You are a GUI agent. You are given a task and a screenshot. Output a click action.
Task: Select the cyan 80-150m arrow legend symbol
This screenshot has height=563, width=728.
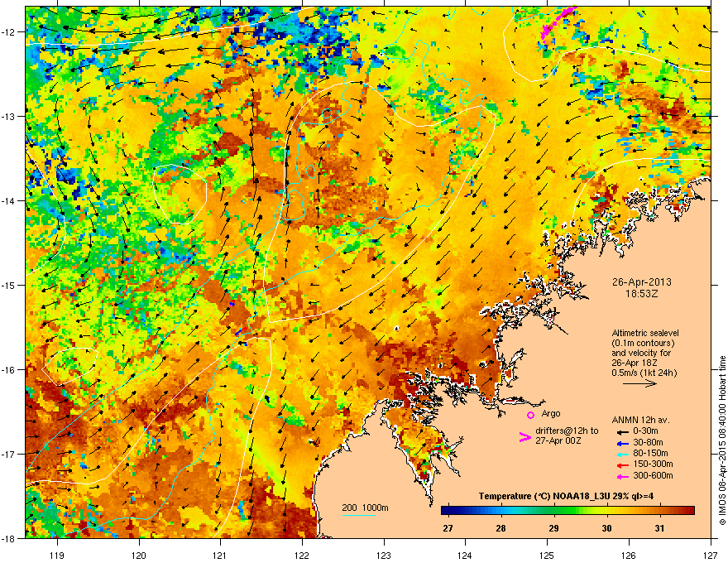click(x=621, y=454)
